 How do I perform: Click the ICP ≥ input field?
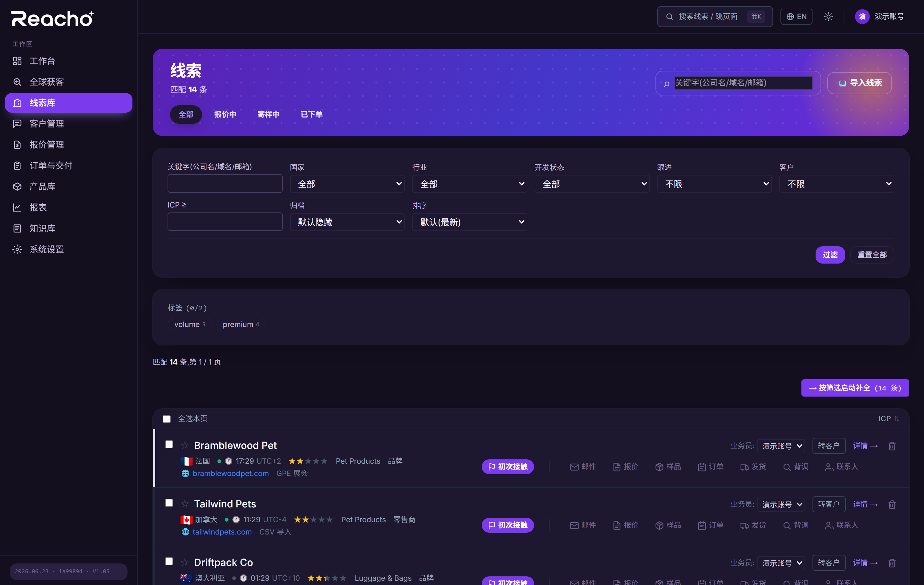coord(225,222)
